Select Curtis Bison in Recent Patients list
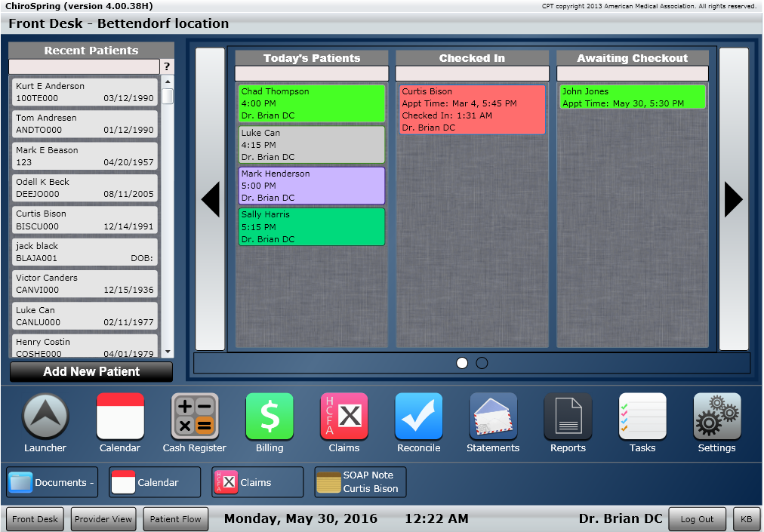 [84, 220]
